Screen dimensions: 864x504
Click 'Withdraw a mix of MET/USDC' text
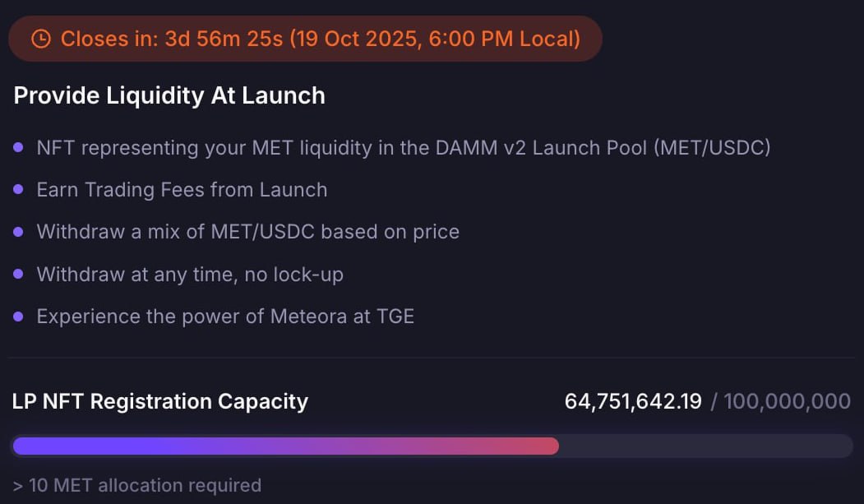click(x=247, y=232)
